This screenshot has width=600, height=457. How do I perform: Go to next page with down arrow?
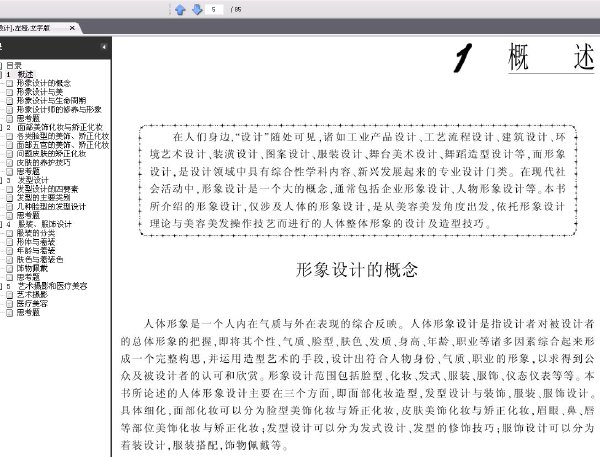coord(197,9)
